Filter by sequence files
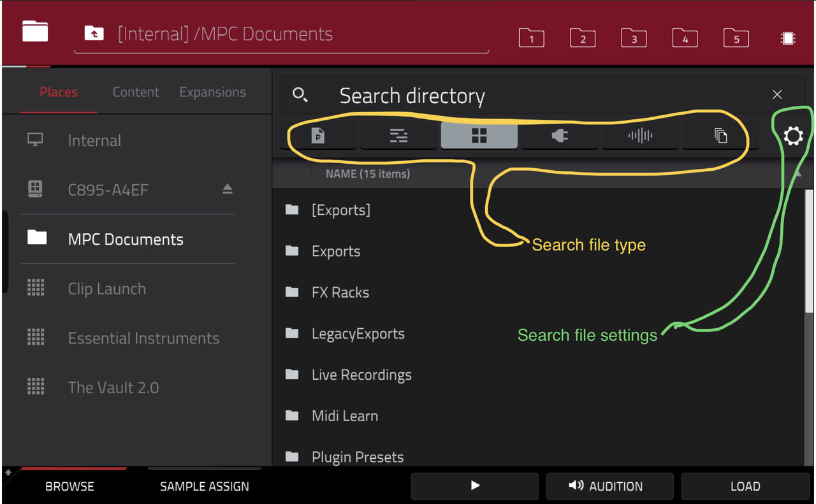The width and height of the screenshot is (816, 504). tap(398, 135)
